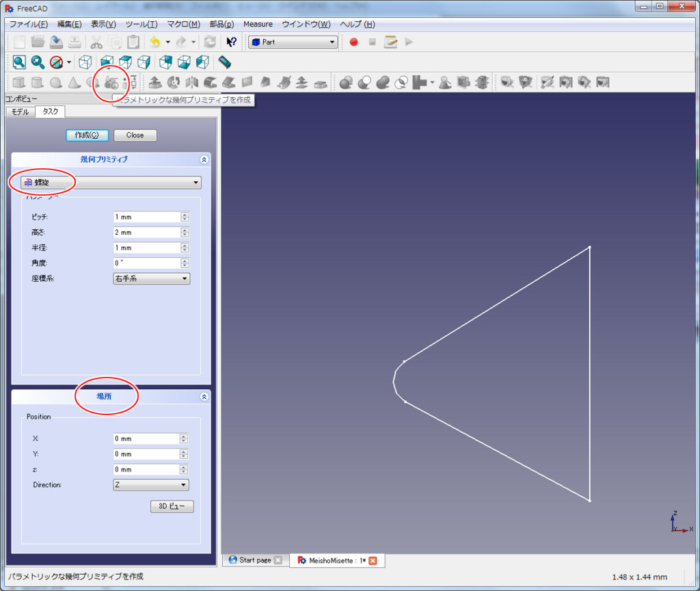Open the join tools dropdown arrow
Screen dimensions: 700x591
[432, 82]
